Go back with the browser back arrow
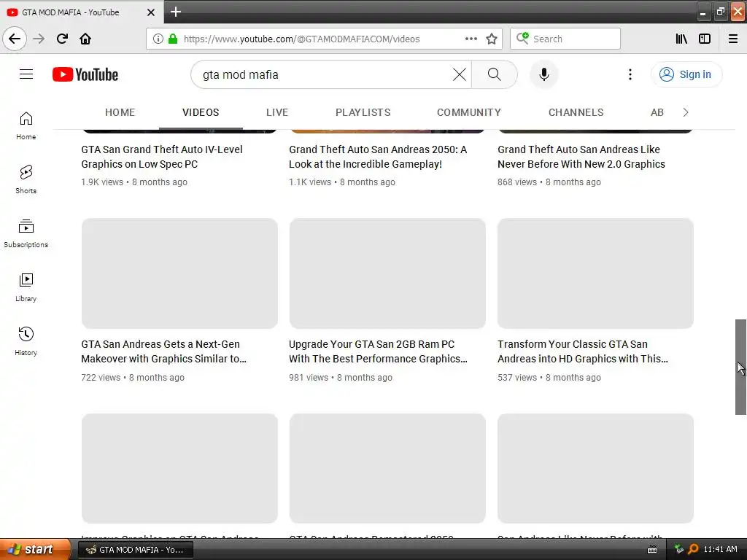 (x=15, y=39)
